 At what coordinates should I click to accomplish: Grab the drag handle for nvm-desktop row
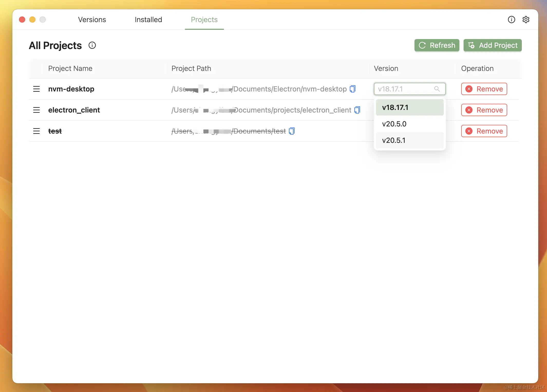(36, 89)
